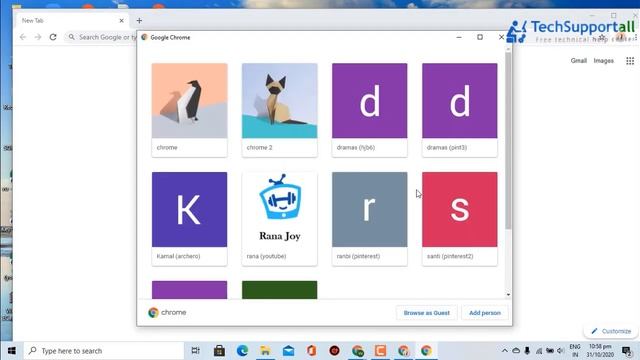Open the ranbi (pinterest) profile

369,219
